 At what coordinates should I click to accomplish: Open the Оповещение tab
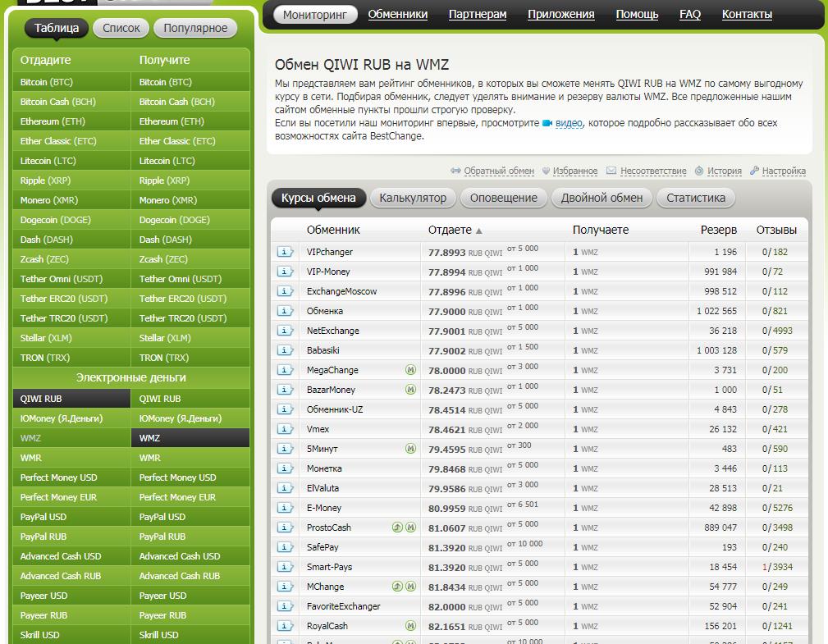[x=503, y=198]
